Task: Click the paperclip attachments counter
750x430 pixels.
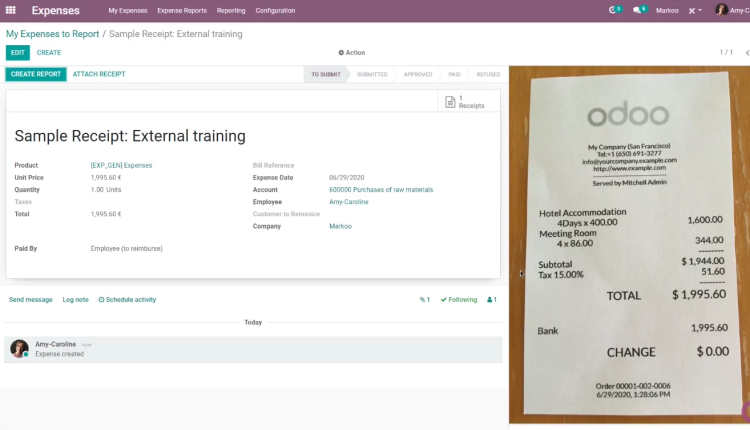Action: click(425, 299)
